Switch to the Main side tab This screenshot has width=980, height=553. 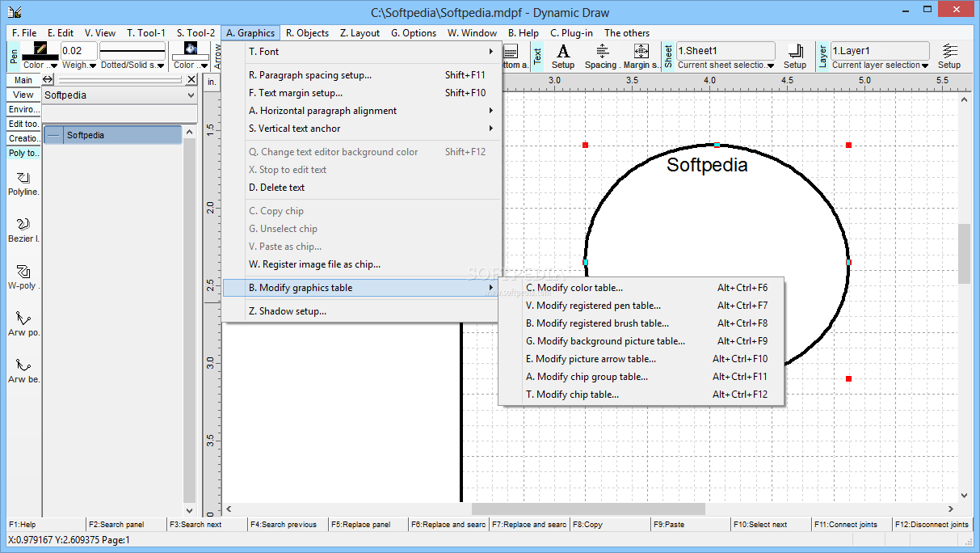[23, 80]
